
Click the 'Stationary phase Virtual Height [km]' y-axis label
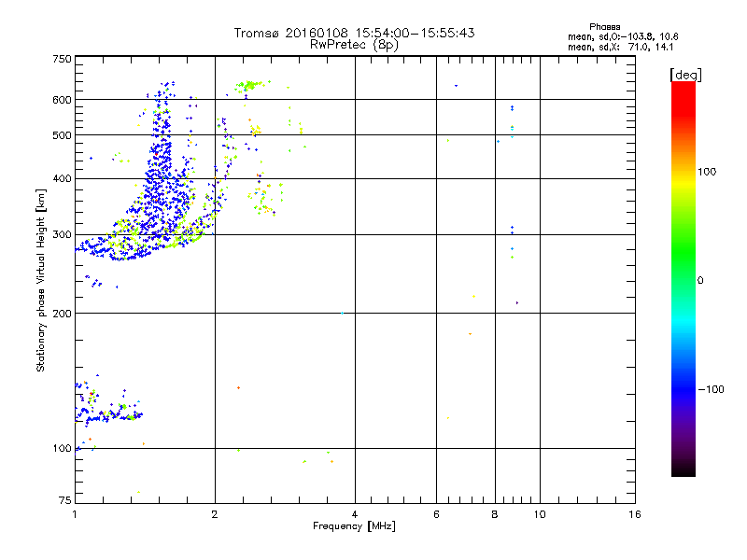41,281
